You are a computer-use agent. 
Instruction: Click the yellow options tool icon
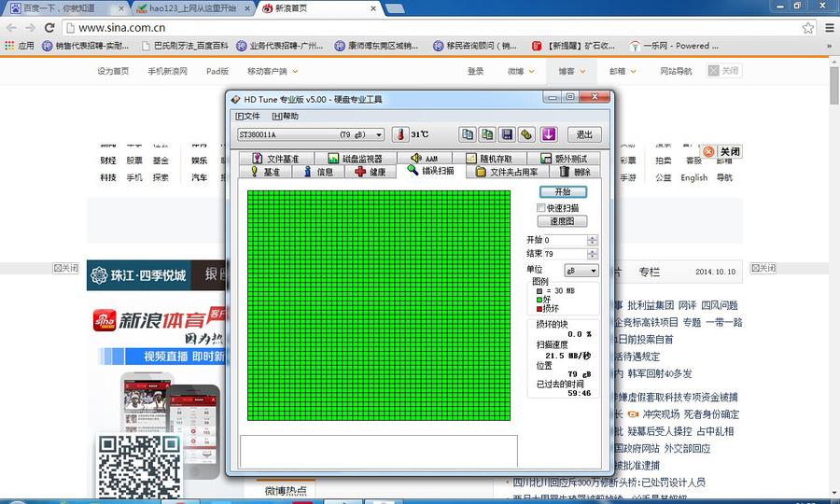tap(527, 134)
